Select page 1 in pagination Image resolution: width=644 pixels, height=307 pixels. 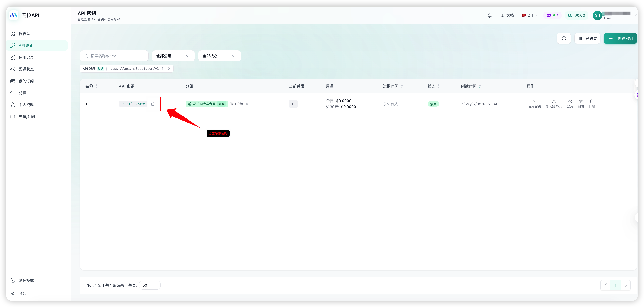[615, 285]
